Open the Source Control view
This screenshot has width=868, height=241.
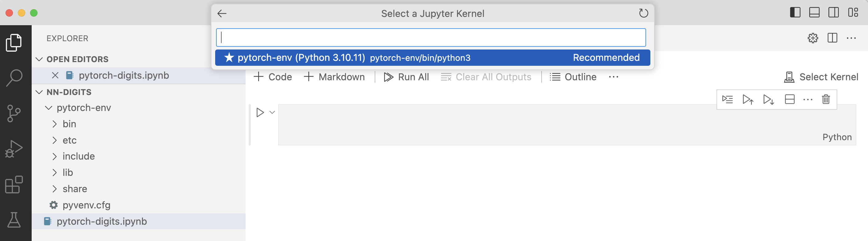[x=14, y=114]
